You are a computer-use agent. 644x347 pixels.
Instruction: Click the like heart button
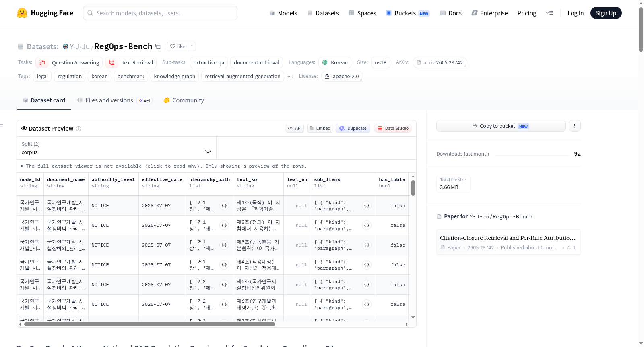tap(178, 46)
